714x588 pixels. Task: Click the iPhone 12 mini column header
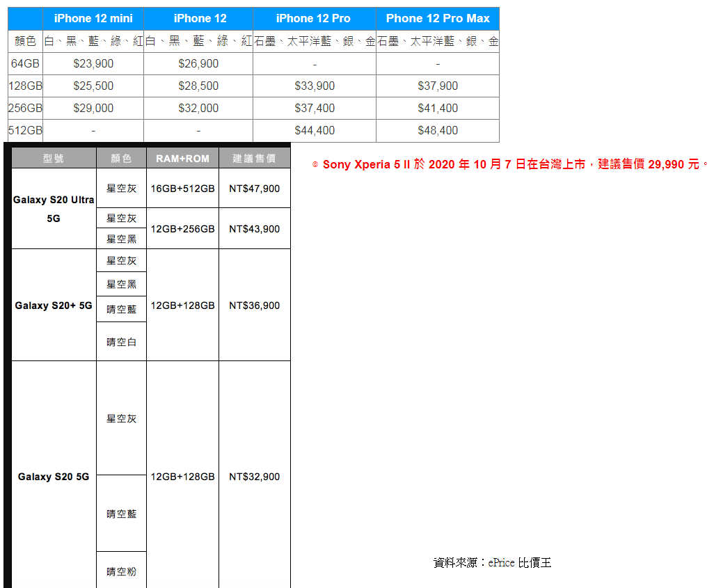pos(93,18)
